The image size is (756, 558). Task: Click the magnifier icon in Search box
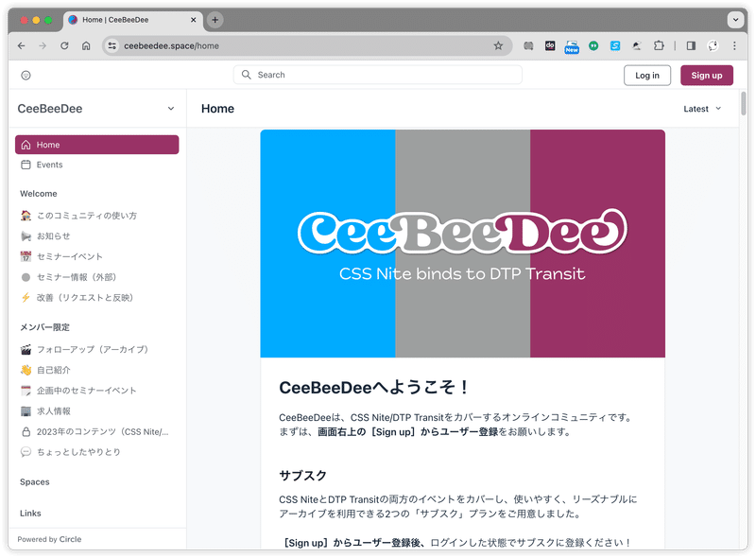click(x=247, y=75)
